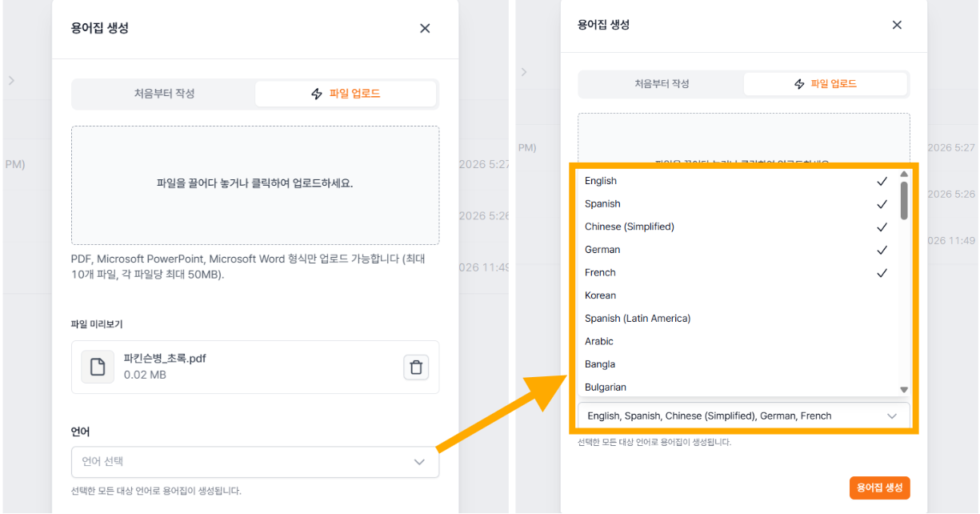The width and height of the screenshot is (980, 514).
Task: Click the document icon beside 파킨슨병_초록.pdf
Action: tap(98, 367)
